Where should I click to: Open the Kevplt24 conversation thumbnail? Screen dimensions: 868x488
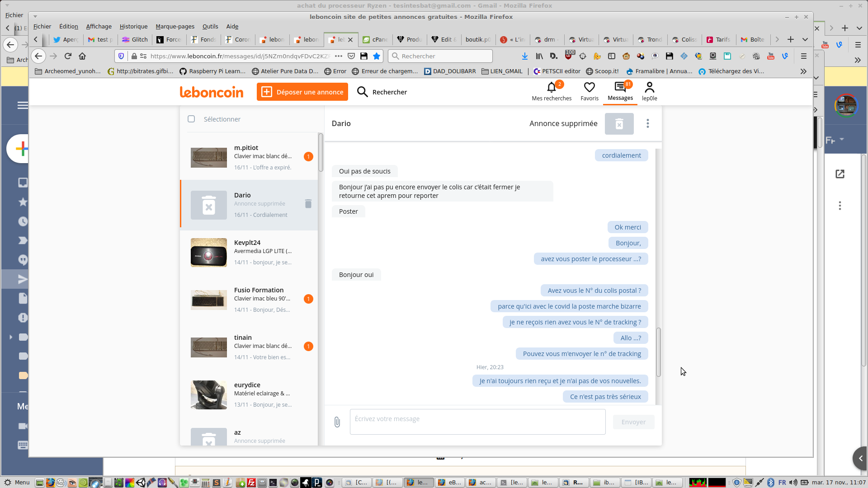pyautogui.click(x=208, y=253)
